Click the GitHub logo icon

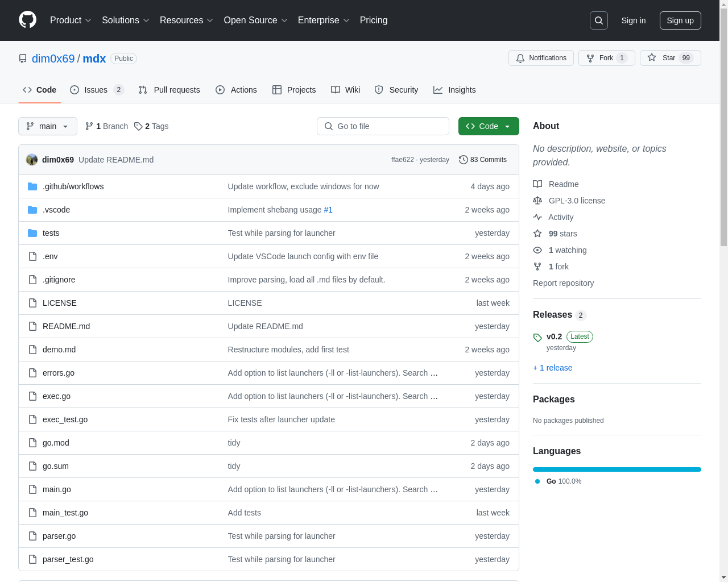pyautogui.click(x=28, y=20)
